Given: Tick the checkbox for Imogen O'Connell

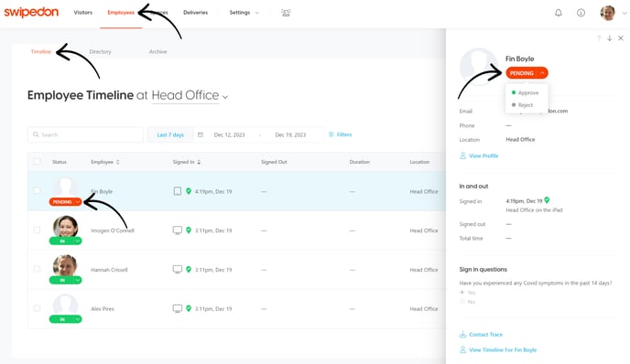Looking at the screenshot, I should 37,230.
